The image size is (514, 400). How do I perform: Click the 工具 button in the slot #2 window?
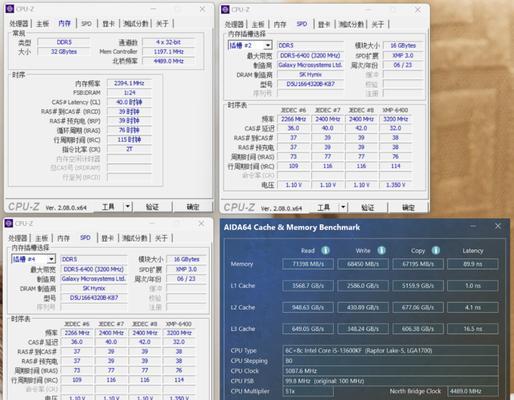click(x=324, y=207)
